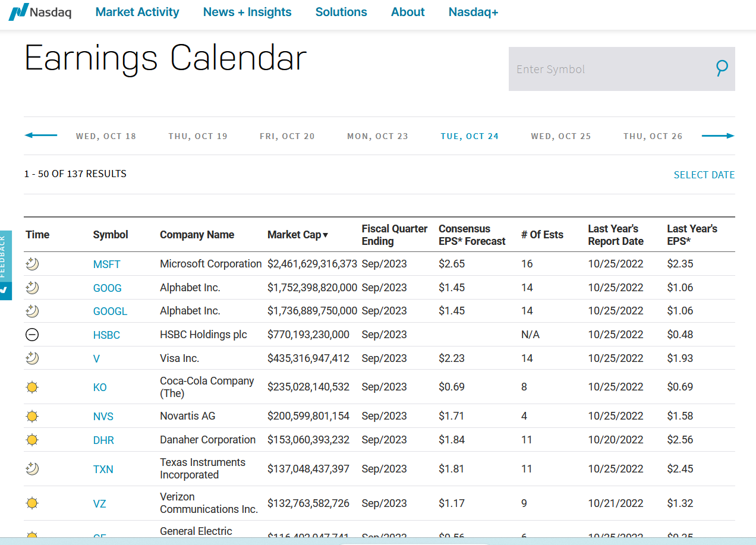Switch to Mon, Oct 23 date tab
Viewport: 756px width, 545px height.
(x=377, y=136)
